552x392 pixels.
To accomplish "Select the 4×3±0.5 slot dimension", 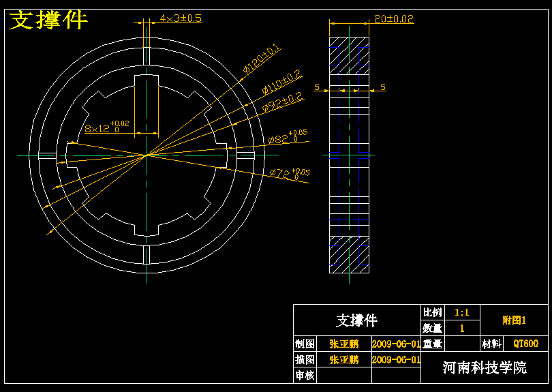I will (181, 18).
